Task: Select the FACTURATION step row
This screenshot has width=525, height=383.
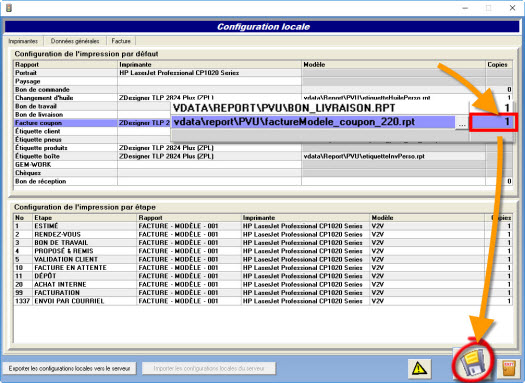Action: click(263, 293)
